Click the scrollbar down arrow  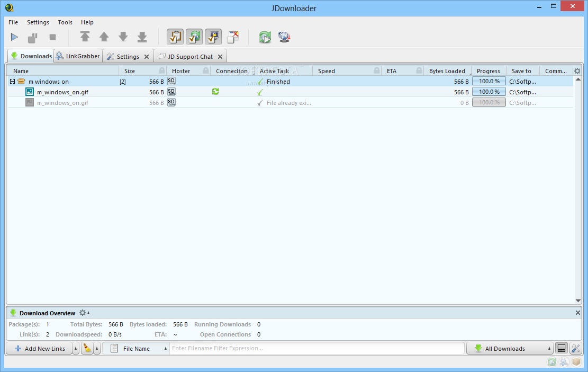pos(578,300)
